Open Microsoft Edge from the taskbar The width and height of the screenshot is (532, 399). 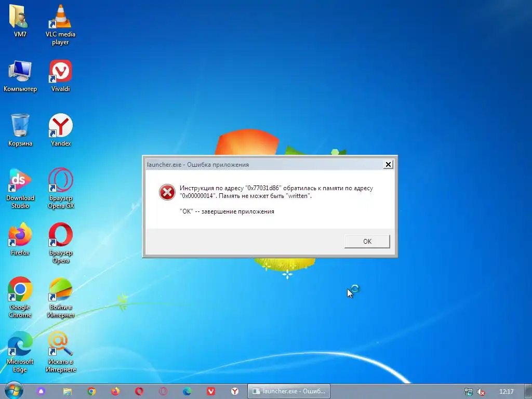(x=187, y=391)
